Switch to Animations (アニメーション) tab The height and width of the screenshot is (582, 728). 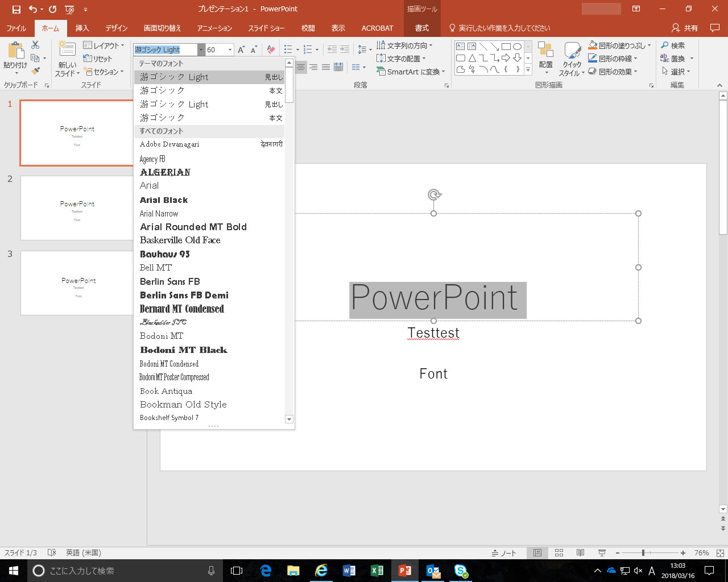(214, 28)
